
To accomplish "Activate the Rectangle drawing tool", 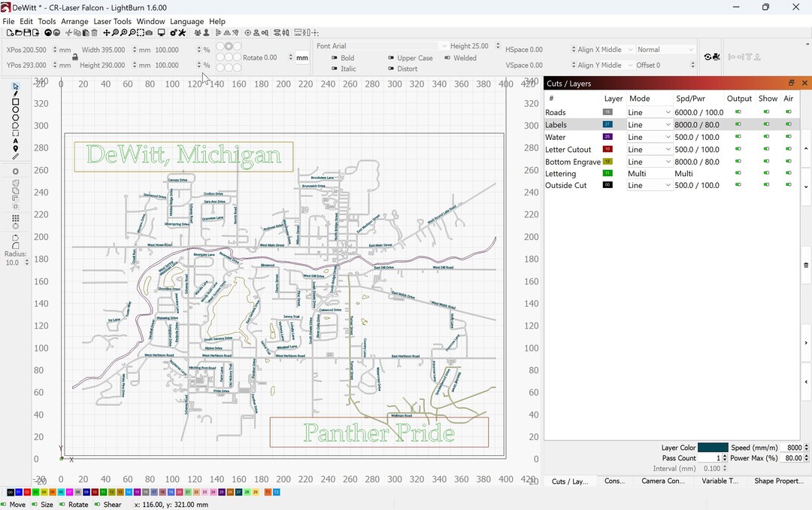I will pyautogui.click(x=15, y=102).
